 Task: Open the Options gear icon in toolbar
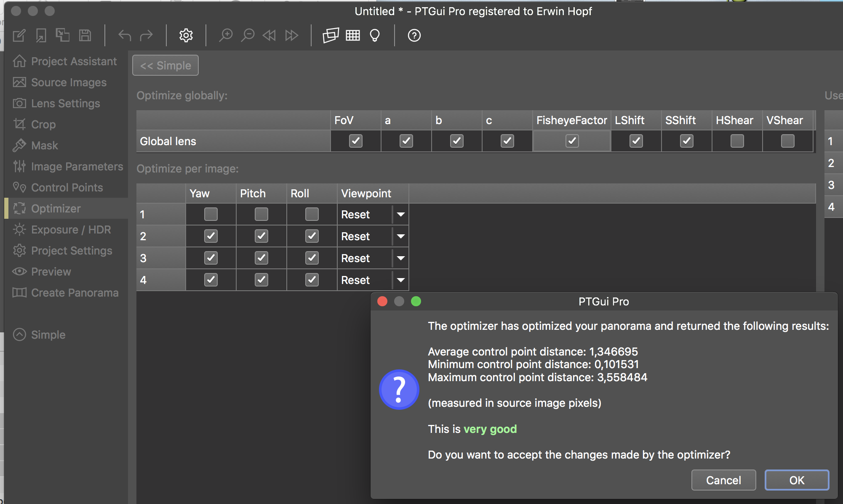[186, 35]
